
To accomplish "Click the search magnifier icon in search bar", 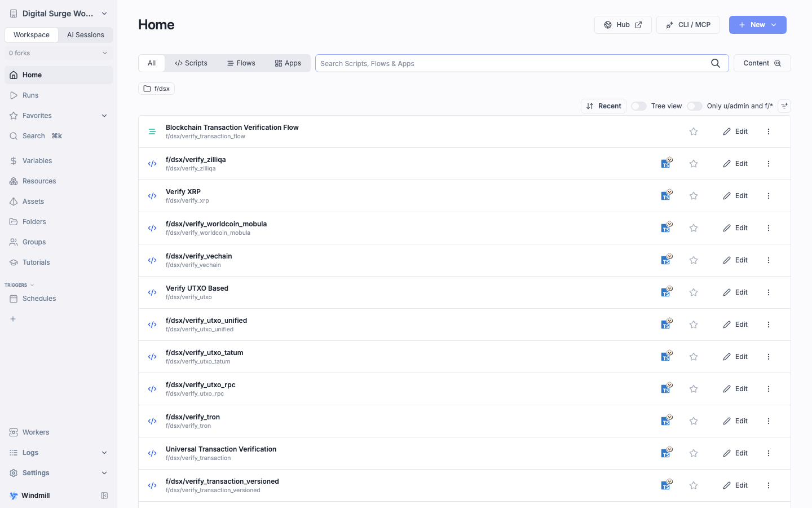I will pos(716,63).
